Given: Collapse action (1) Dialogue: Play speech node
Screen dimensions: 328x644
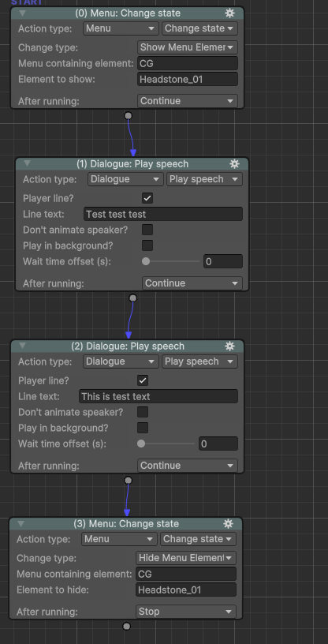Looking at the screenshot, I should click(x=27, y=163).
